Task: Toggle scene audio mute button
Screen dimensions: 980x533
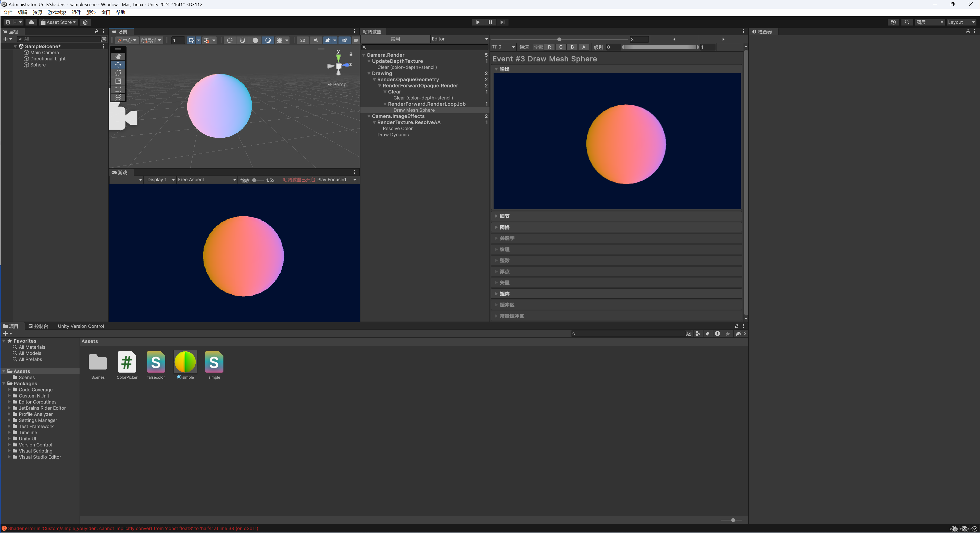Action: [x=316, y=40]
